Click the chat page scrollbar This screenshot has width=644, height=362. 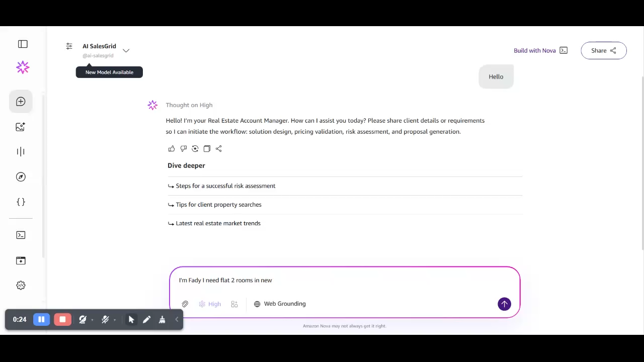point(642,162)
